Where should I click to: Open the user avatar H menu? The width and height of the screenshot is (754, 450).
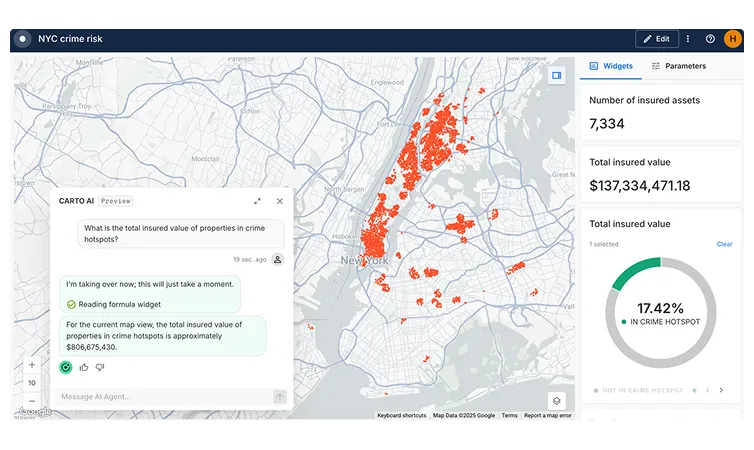(732, 39)
